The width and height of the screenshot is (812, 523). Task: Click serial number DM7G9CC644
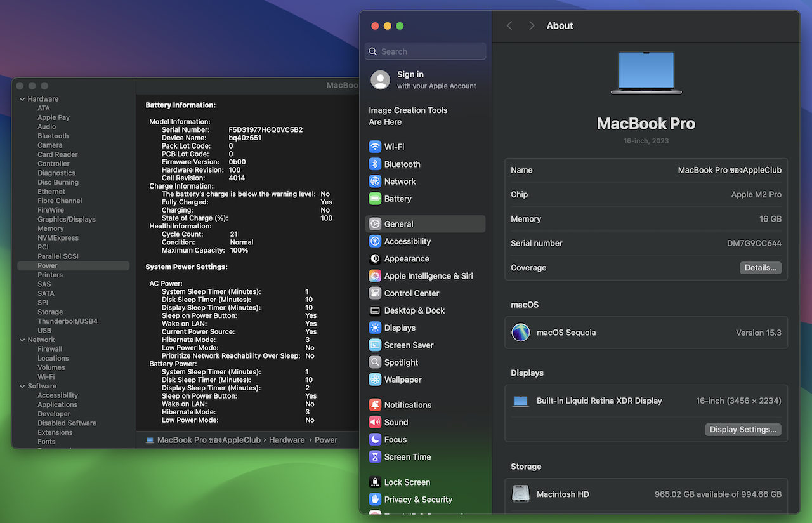754,243
